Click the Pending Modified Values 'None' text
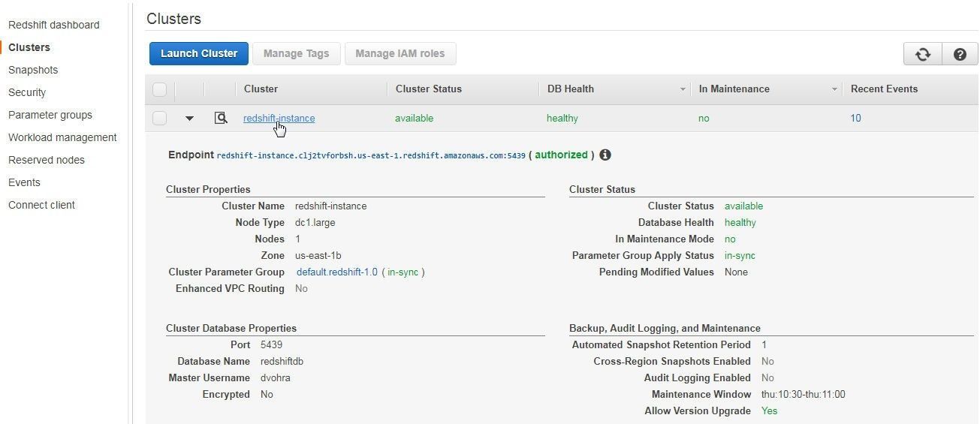 [x=736, y=272]
